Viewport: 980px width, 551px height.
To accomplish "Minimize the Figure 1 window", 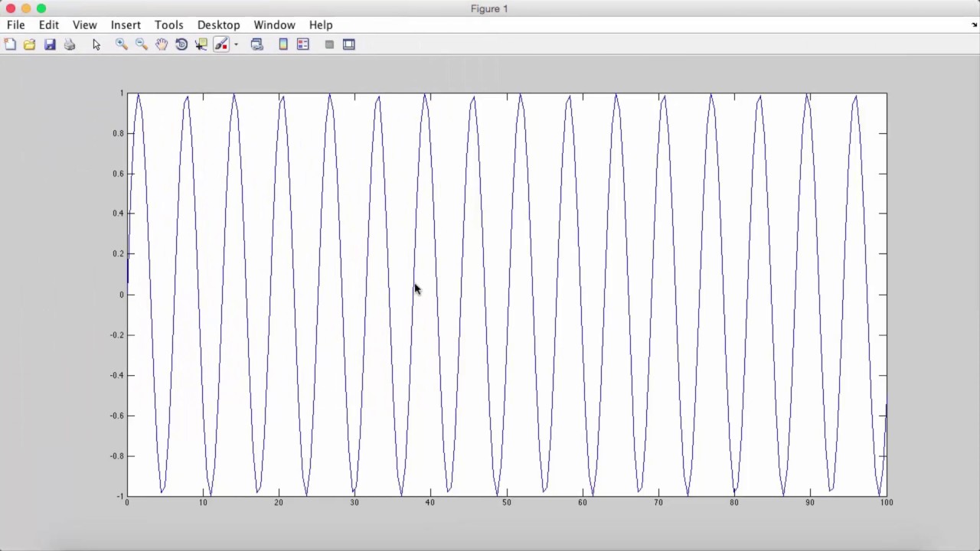I will tap(26, 8).
